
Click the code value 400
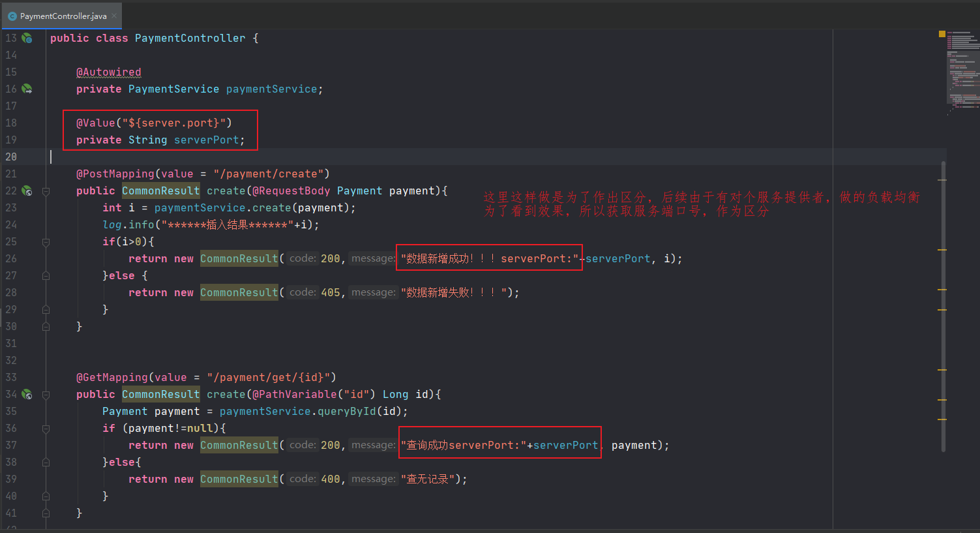pos(331,479)
